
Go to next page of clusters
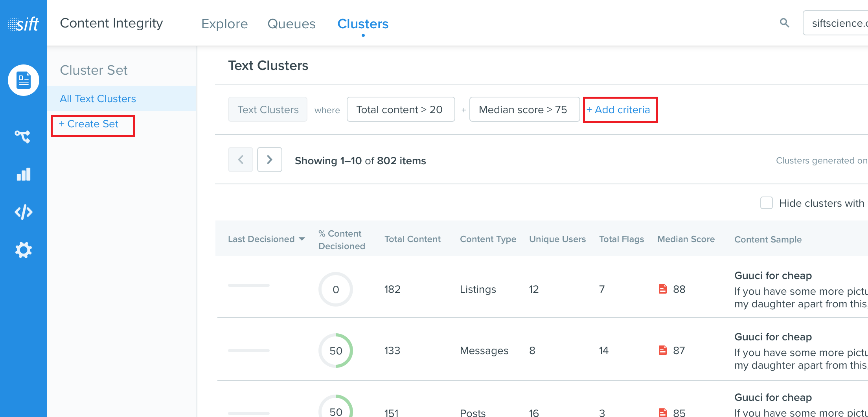[270, 160]
